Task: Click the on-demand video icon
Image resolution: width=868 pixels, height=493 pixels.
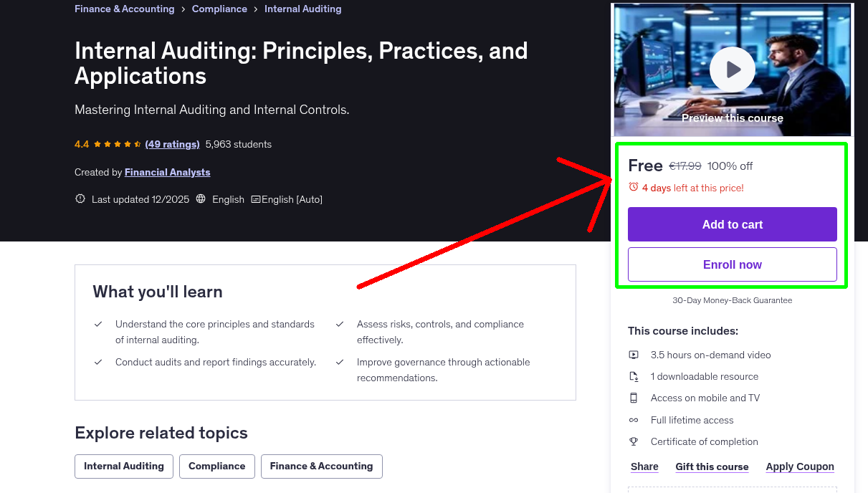Action: [634, 354]
